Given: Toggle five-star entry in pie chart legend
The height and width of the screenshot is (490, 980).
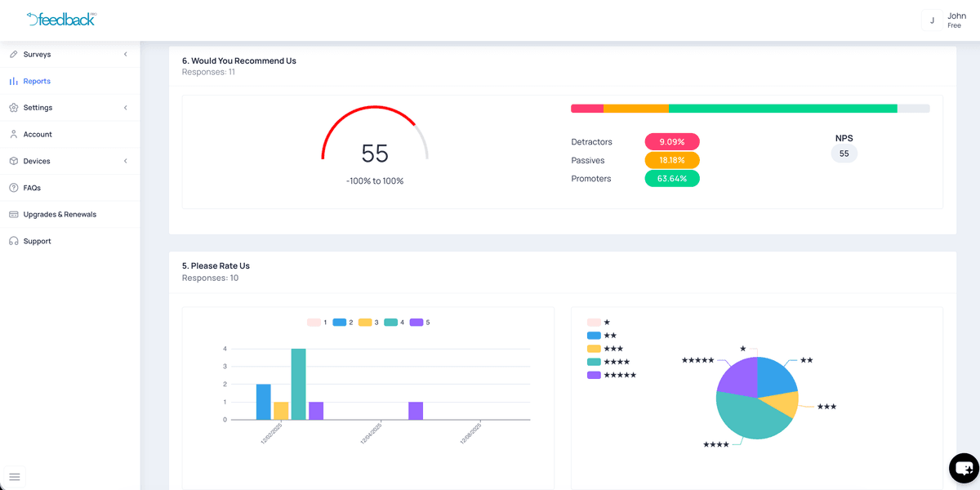Looking at the screenshot, I should pyautogui.click(x=611, y=375).
